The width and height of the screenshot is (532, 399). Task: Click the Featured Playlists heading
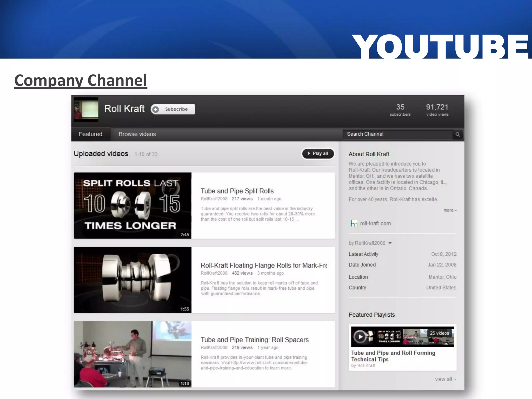coord(372,315)
